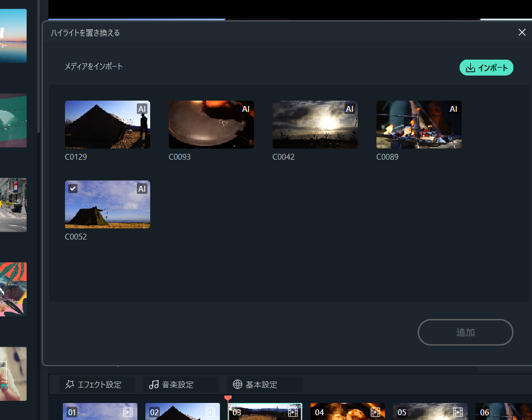The width and height of the screenshot is (532, 420).
Task: Click the AI badge on C0093
Action: [x=246, y=109]
